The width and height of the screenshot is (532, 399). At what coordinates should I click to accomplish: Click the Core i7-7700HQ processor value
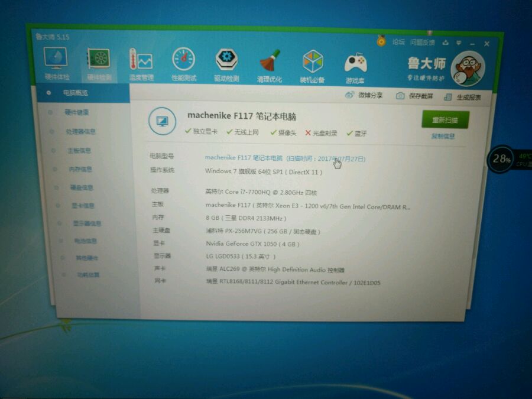pyautogui.click(x=261, y=192)
